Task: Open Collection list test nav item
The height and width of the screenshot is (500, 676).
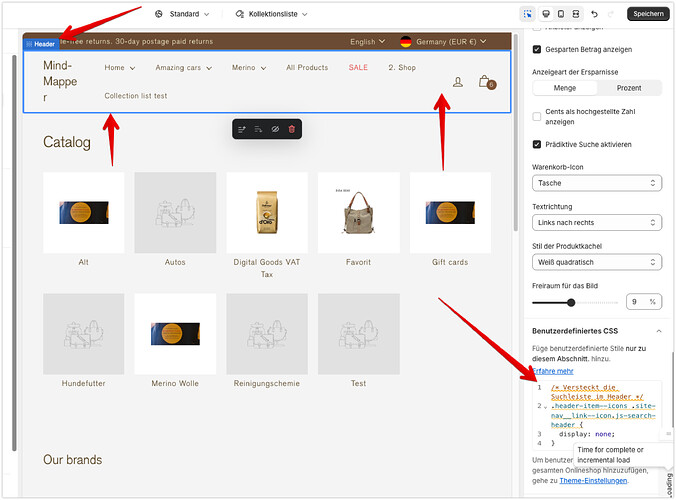Action: (x=135, y=96)
